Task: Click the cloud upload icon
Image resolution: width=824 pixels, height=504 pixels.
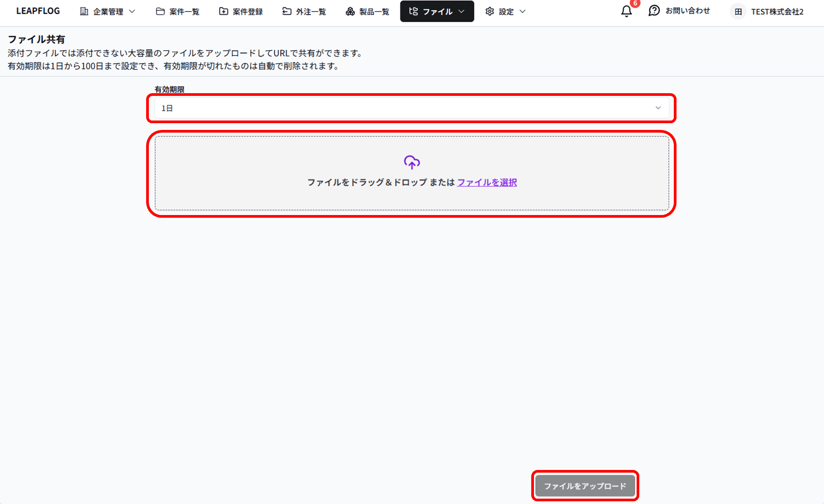Action: click(412, 162)
